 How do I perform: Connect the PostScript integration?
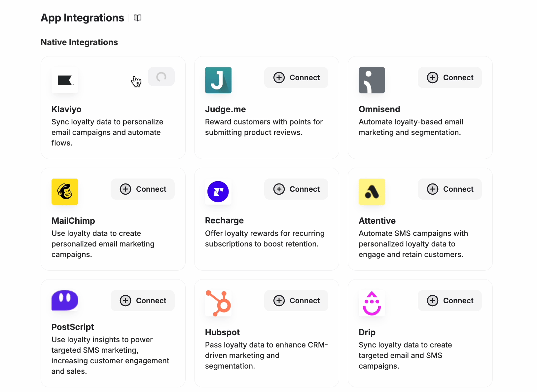(x=143, y=301)
